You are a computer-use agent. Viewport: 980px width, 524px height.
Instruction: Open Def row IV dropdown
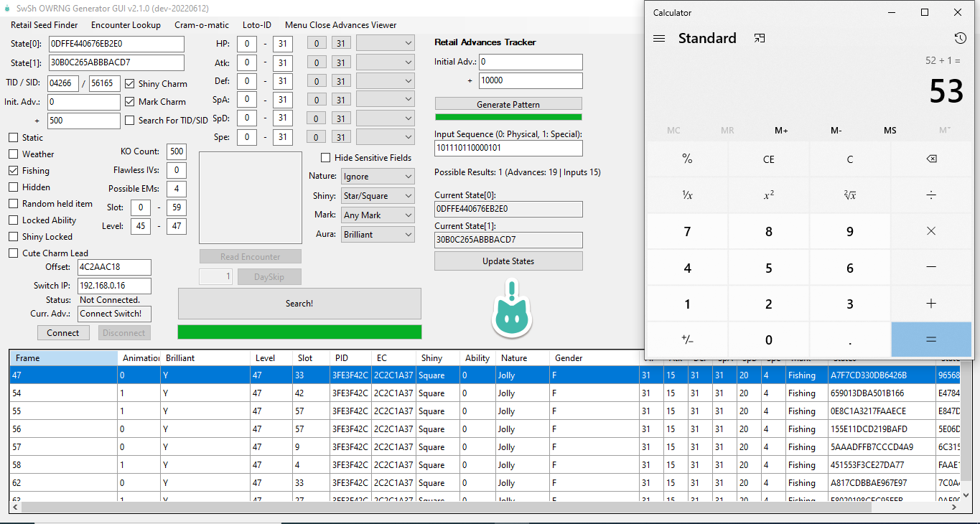386,81
